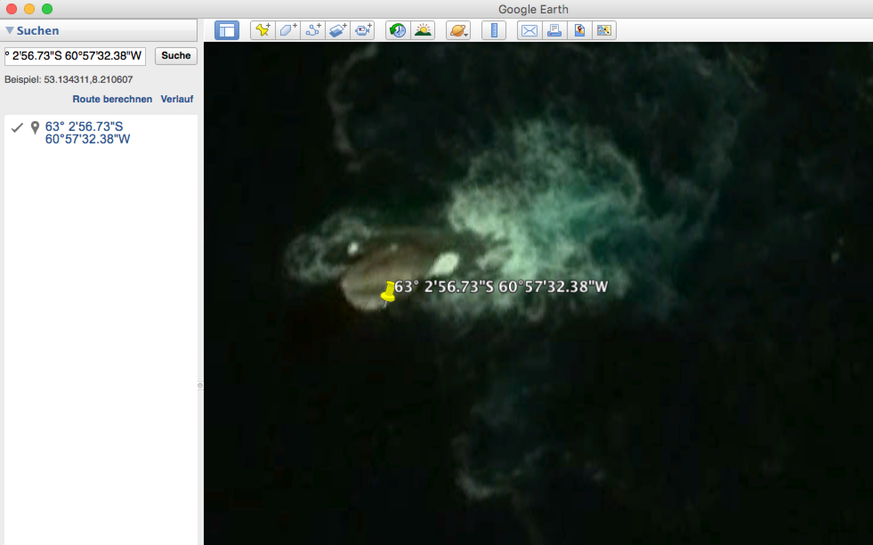Screen dimensions: 873x545
Task: Toggle the sidebar panel button
Action: (227, 30)
